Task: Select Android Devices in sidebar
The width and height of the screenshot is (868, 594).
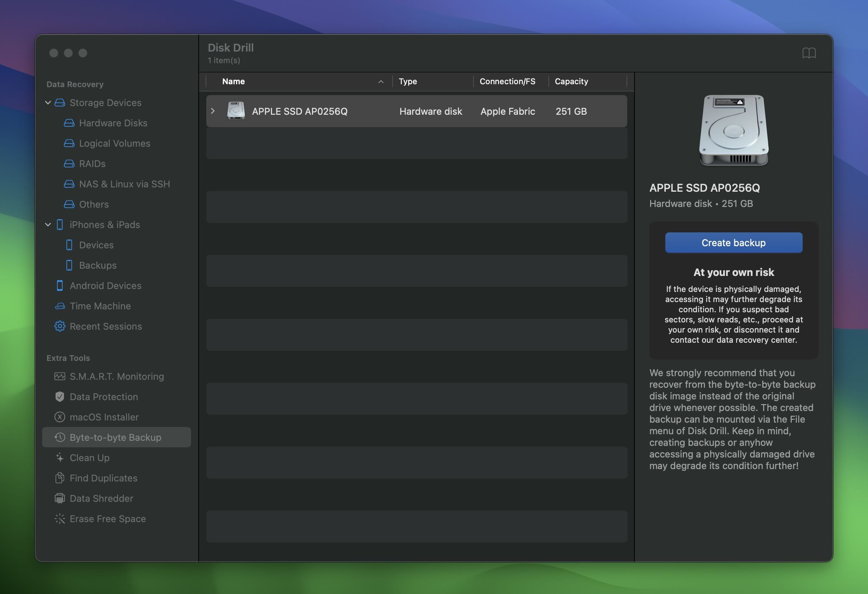Action: coord(106,286)
